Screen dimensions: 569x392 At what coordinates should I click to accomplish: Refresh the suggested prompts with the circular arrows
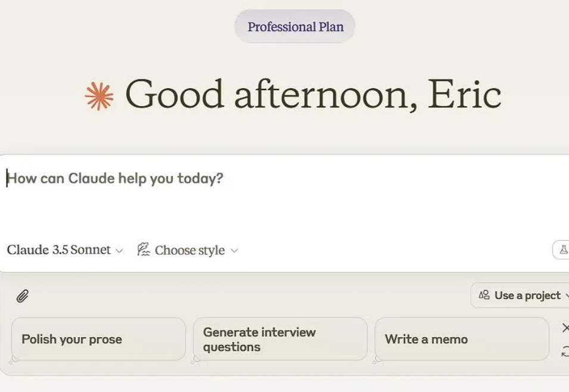coord(565,351)
